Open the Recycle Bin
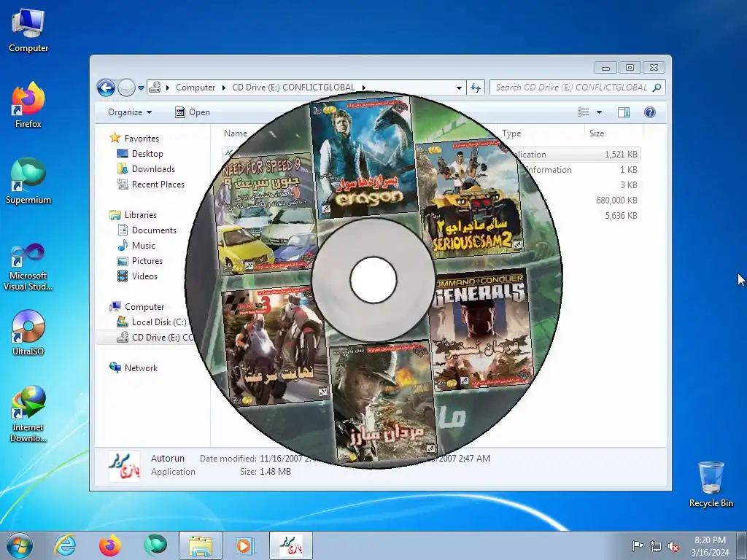Image resolution: width=747 pixels, height=560 pixels. [x=711, y=484]
